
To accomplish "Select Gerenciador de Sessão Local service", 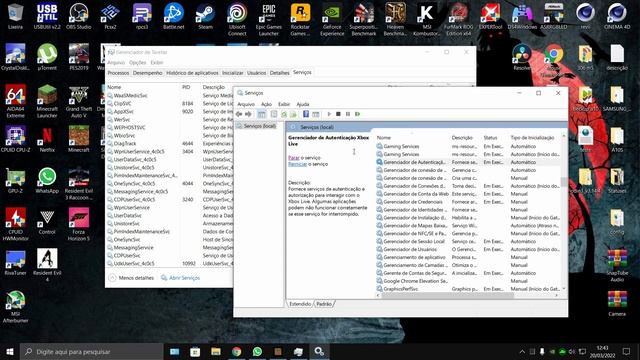I will pos(468,241).
